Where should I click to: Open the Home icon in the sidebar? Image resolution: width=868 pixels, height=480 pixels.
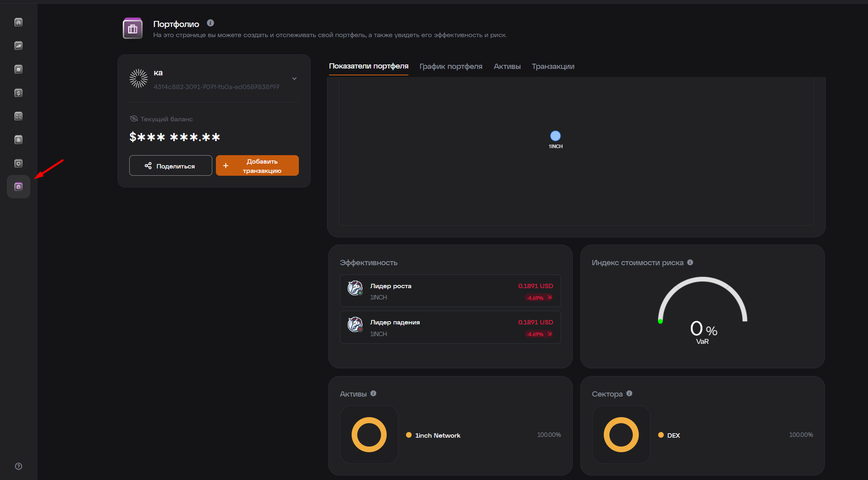(19, 22)
